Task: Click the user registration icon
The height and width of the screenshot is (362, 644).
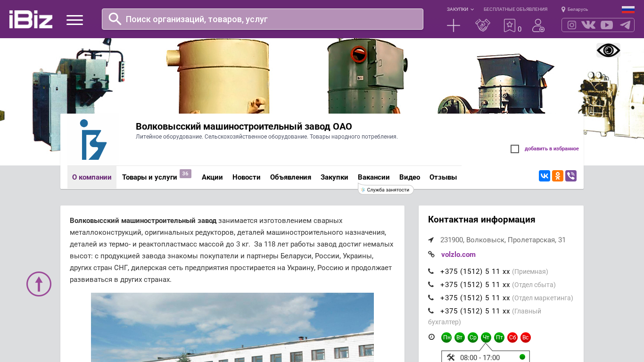Action: click(x=538, y=25)
